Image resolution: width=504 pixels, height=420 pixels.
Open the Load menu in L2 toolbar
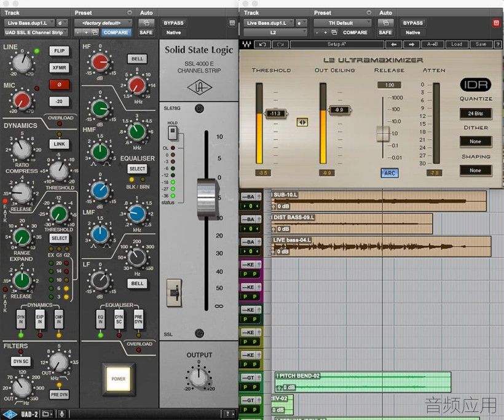pyautogui.click(x=457, y=45)
